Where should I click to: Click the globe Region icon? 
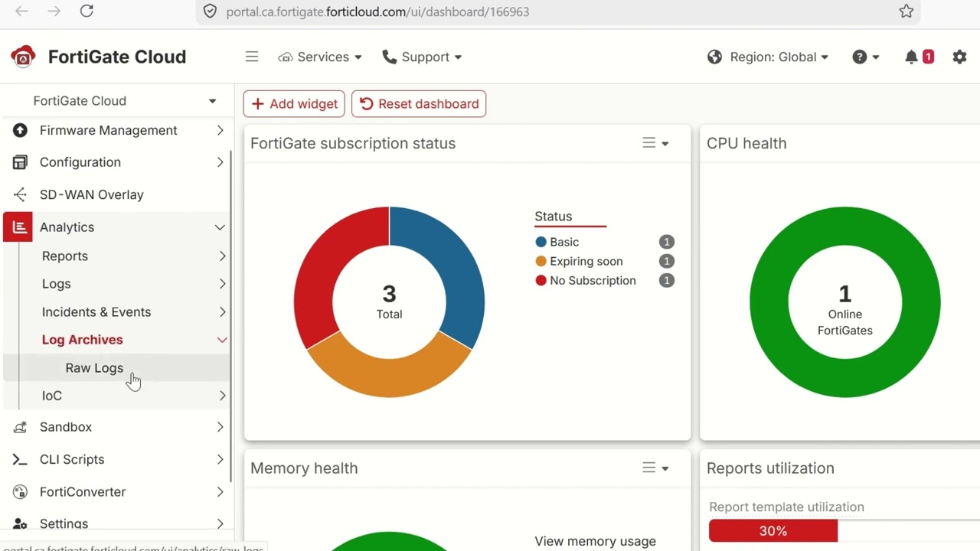(x=714, y=57)
